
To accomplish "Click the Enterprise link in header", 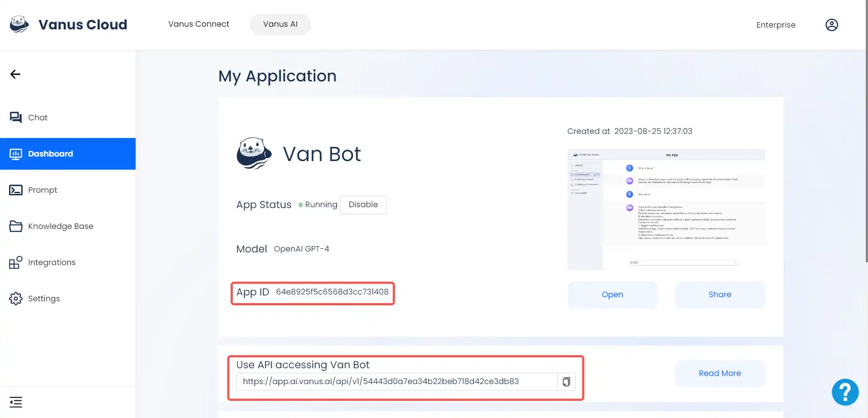I will coord(776,25).
